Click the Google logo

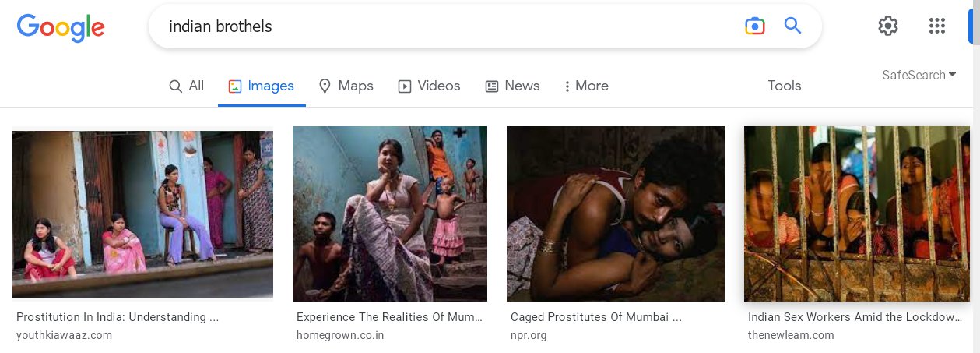[61, 27]
